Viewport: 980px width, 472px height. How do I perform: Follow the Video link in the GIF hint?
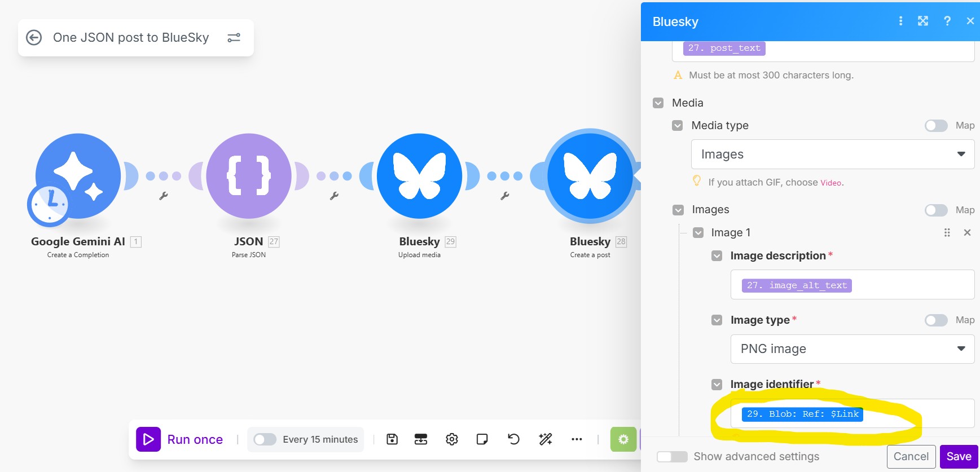tap(830, 183)
